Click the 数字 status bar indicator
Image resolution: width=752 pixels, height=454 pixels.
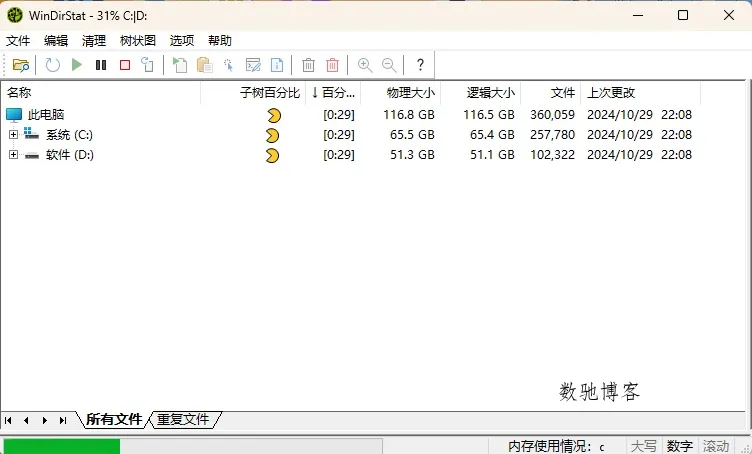(x=680, y=446)
